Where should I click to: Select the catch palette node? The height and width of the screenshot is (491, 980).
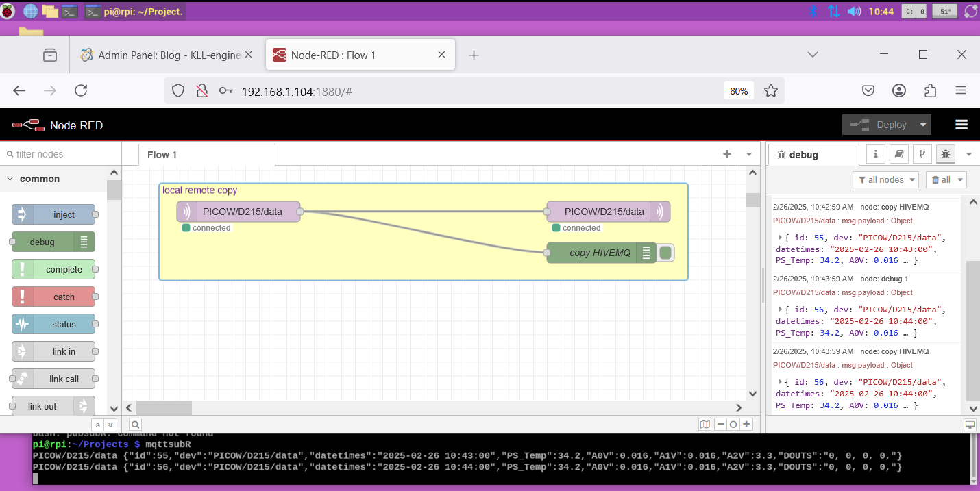53,297
